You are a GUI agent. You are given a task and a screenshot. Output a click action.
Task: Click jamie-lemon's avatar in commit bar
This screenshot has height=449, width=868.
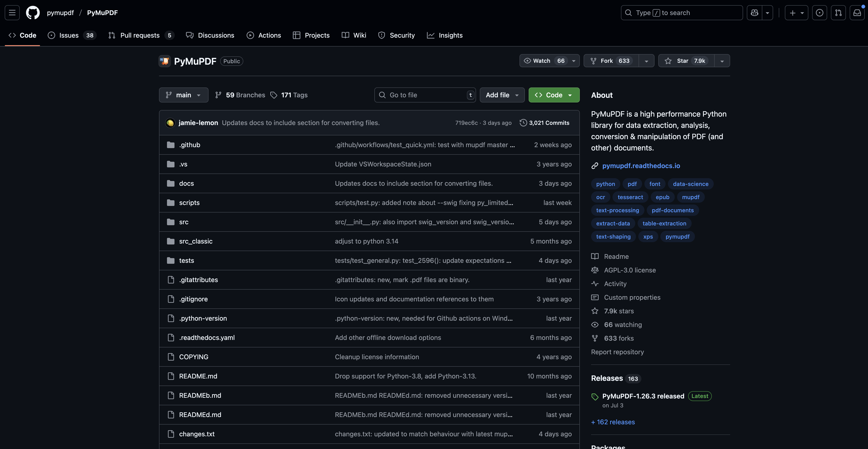click(x=170, y=123)
